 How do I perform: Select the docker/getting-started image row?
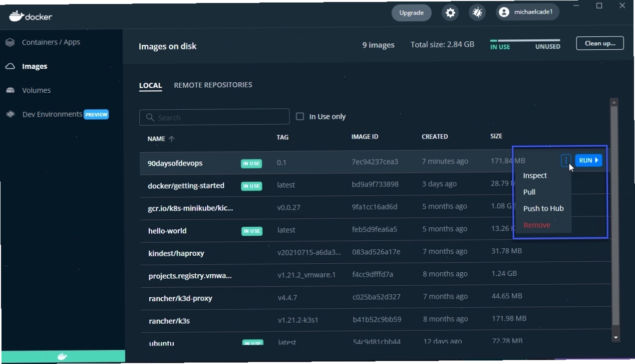pos(375,184)
